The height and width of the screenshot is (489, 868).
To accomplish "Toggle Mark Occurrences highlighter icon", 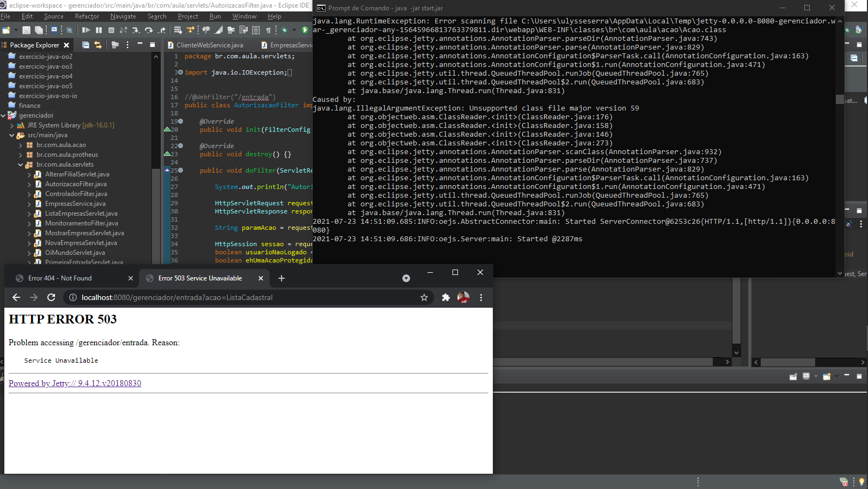I will (218, 30).
